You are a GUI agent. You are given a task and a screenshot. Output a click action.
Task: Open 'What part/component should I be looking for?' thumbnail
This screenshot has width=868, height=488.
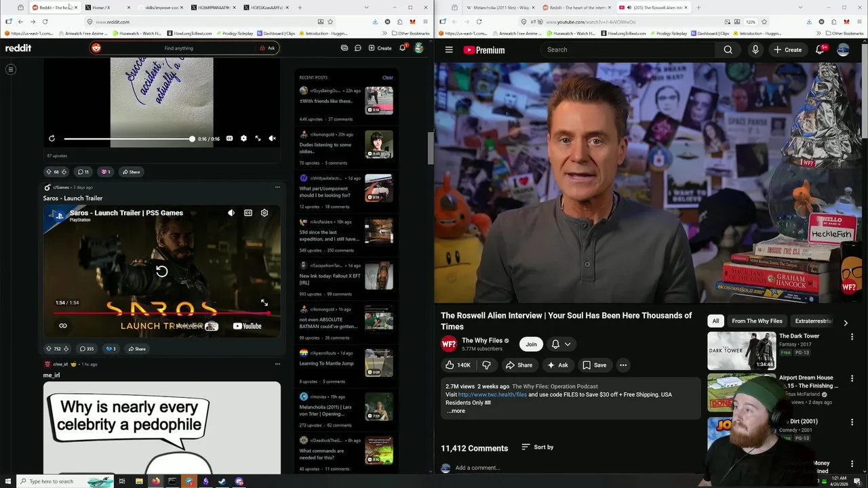(378, 188)
